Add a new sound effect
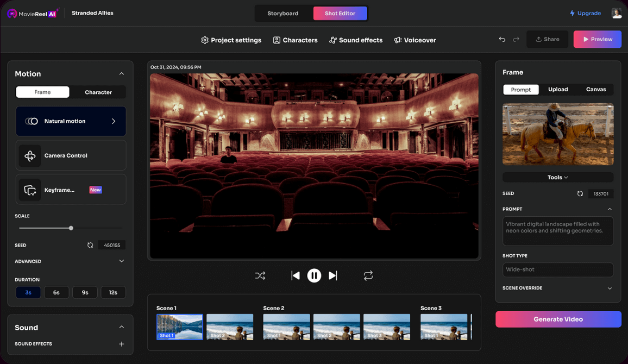 pos(122,344)
